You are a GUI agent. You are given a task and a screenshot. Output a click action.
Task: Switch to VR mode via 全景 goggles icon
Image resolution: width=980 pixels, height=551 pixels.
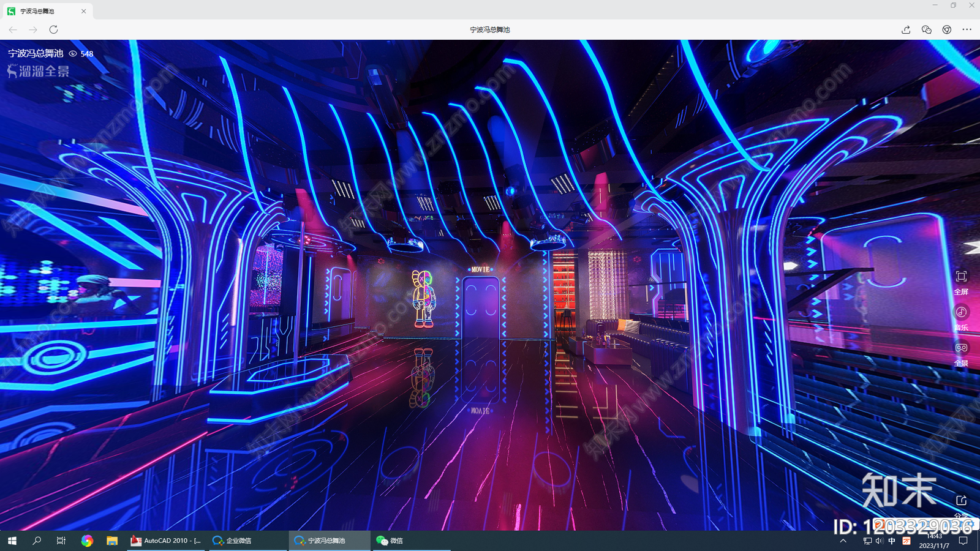[961, 348]
